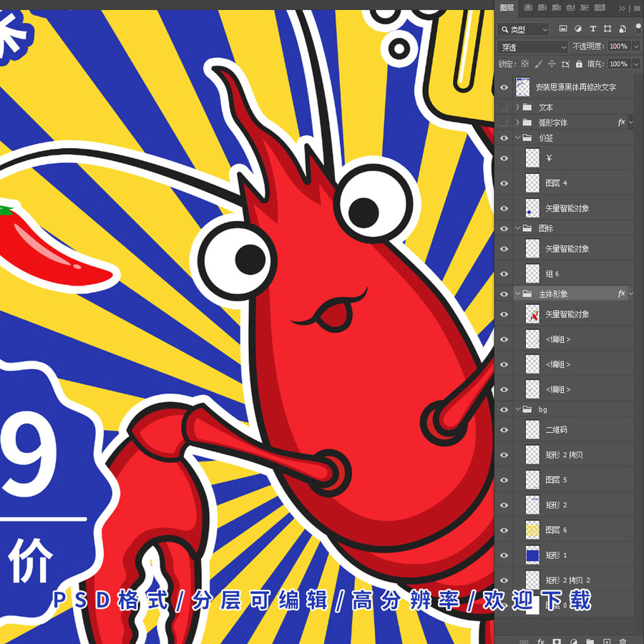Collapse the 价签 group
The image size is (644, 644).
517,137
